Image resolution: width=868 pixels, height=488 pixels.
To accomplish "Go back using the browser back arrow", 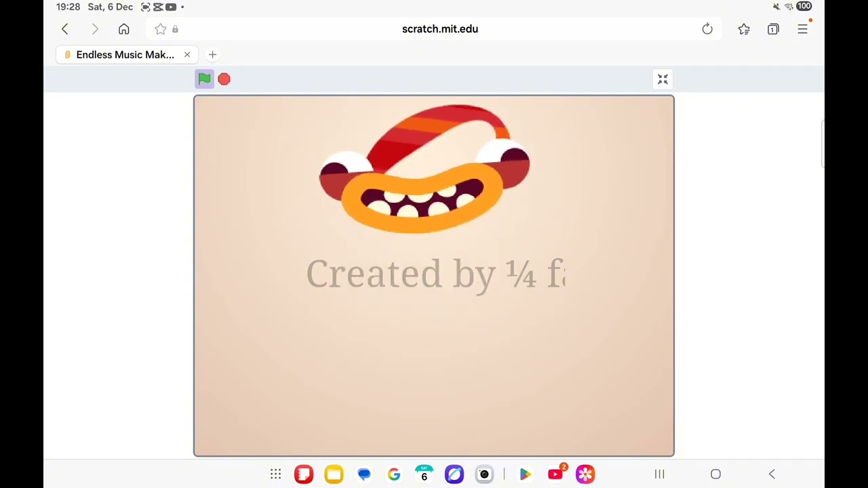I will coord(65,29).
